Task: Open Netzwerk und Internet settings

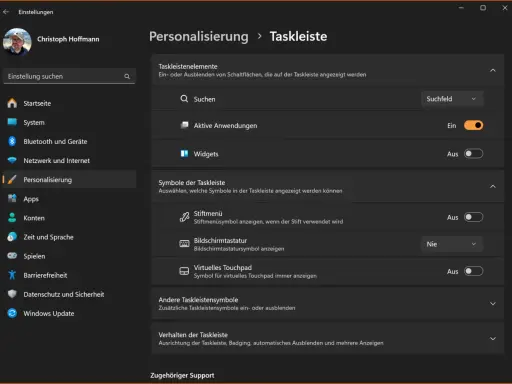Action: tap(69, 160)
